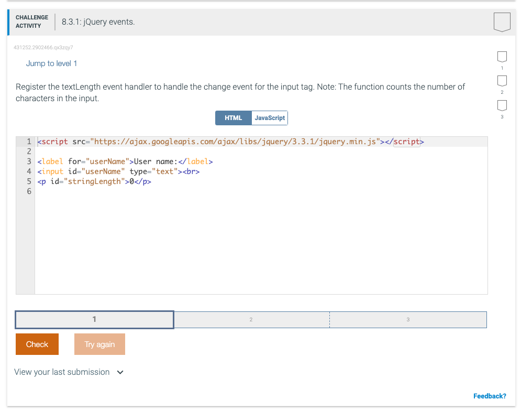Click the input tag on line 4
The width and height of the screenshot is (532, 411).
pyautogui.click(x=52, y=171)
